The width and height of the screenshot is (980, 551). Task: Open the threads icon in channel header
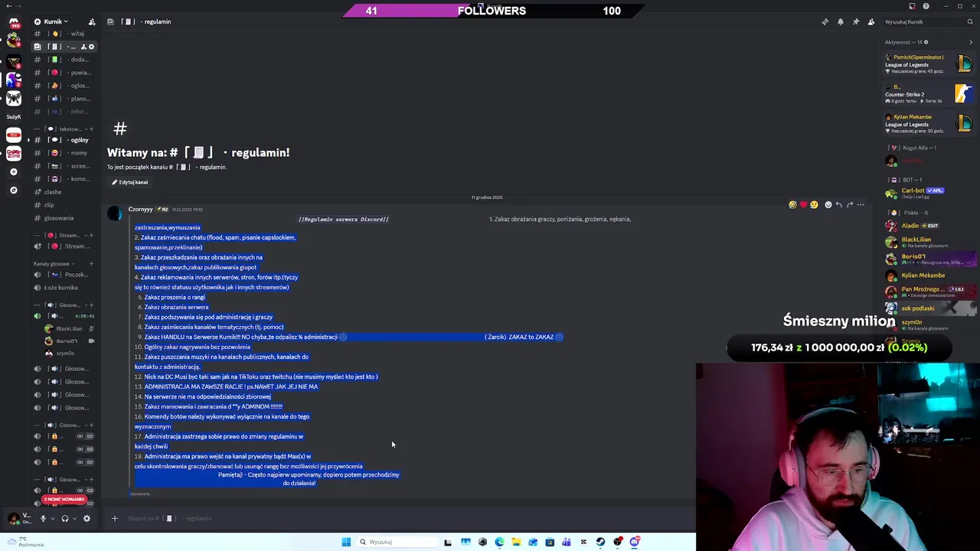click(x=825, y=21)
